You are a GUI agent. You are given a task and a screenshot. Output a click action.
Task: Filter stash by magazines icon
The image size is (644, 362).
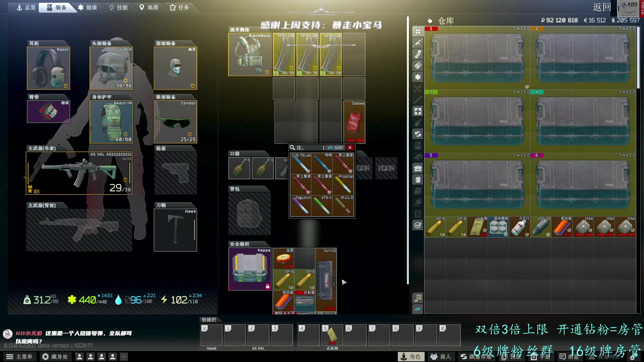coord(418,54)
